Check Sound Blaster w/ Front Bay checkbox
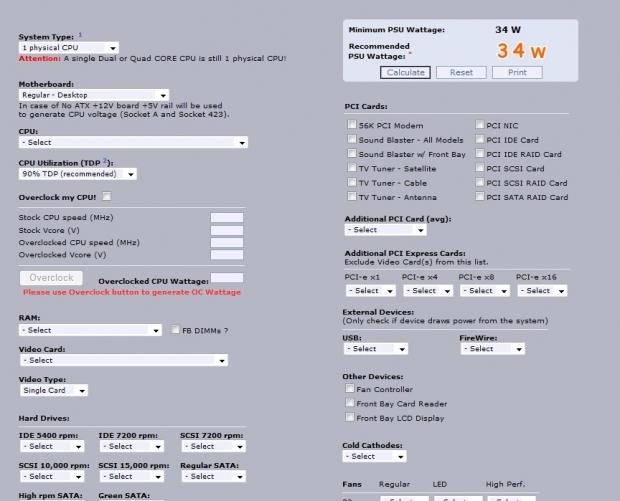This screenshot has width=620, height=501. [x=352, y=153]
